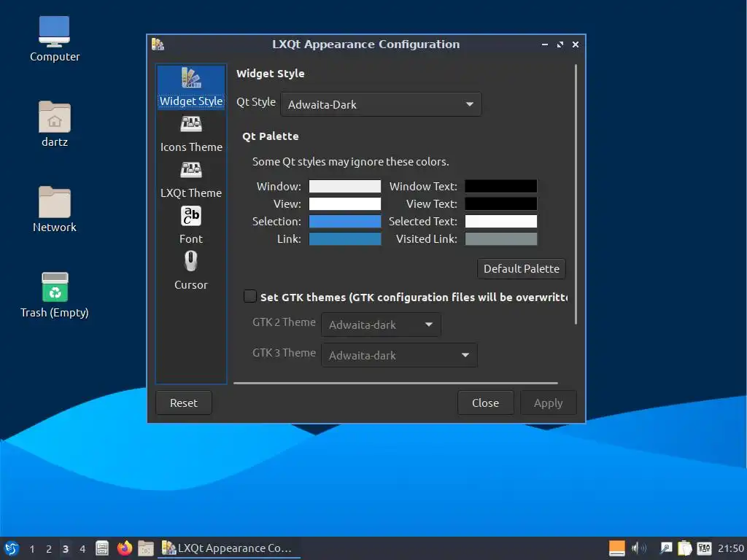Open the LXQt Theme section
Screen dimensions: 747x560
[x=191, y=180]
